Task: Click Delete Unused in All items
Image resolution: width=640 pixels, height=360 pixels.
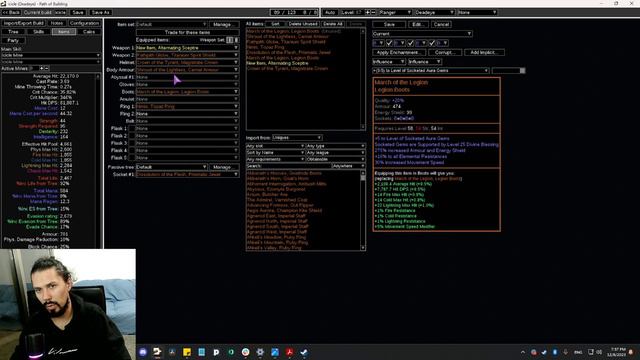Action: (302, 24)
